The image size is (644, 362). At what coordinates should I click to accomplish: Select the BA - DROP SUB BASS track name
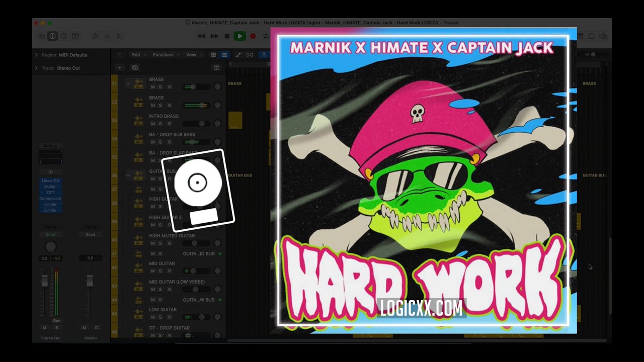pyautogui.click(x=172, y=135)
